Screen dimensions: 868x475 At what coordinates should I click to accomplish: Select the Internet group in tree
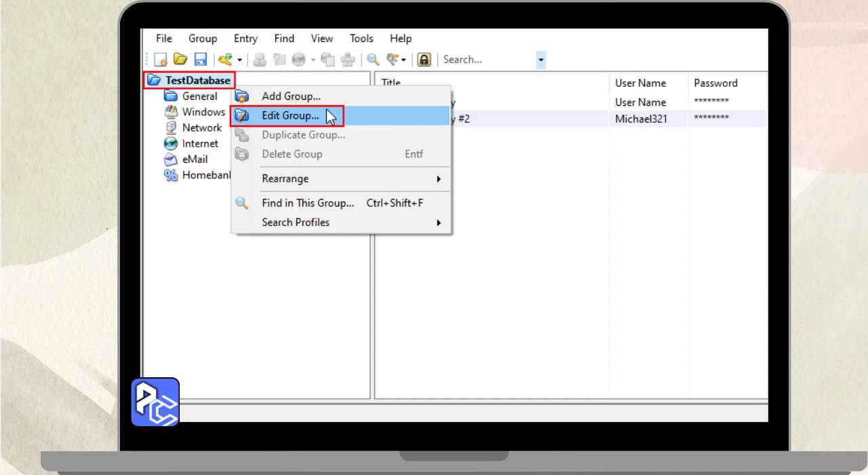(200, 144)
